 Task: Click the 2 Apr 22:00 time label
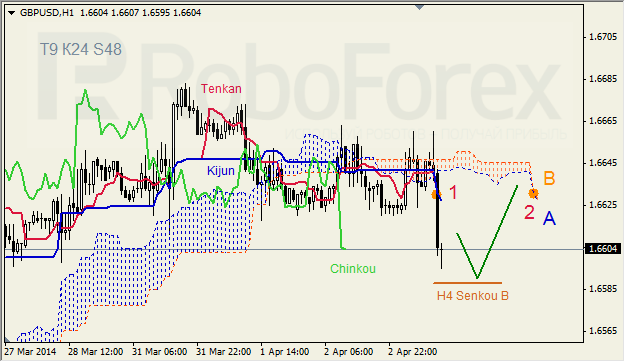(413, 352)
